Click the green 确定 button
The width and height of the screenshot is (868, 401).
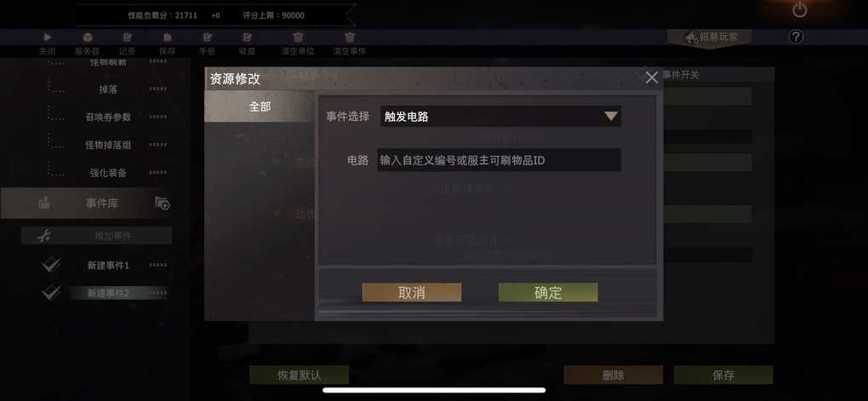(x=548, y=292)
